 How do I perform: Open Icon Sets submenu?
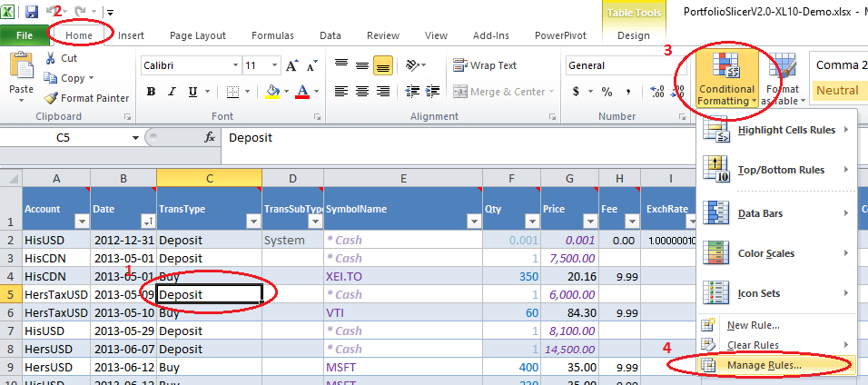[776, 293]
